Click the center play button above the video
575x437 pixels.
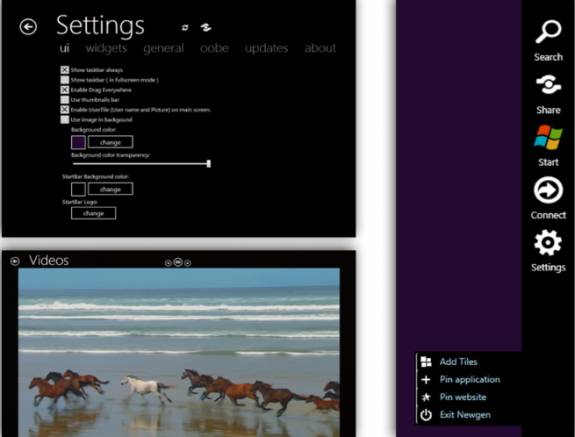tap(178, 262)
